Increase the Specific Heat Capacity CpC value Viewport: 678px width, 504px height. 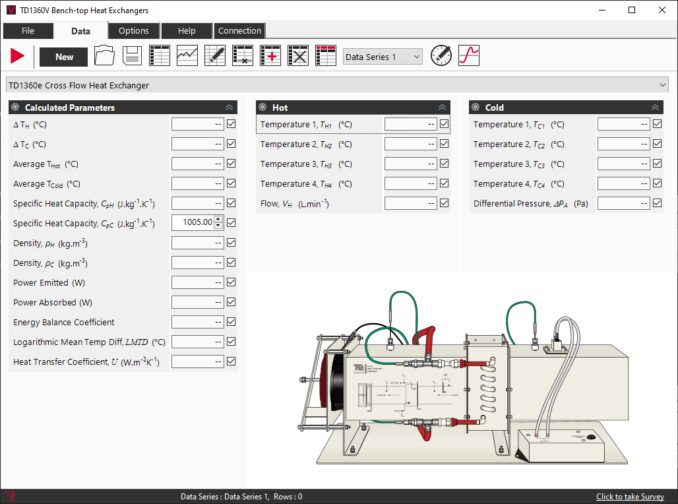pos(218,219)
